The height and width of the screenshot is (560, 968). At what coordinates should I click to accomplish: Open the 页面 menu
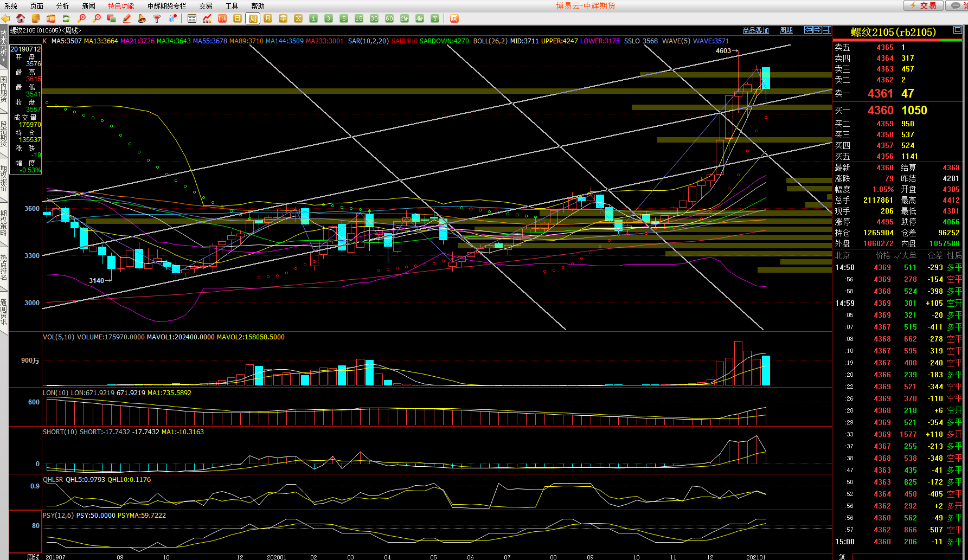coord(37,6)
